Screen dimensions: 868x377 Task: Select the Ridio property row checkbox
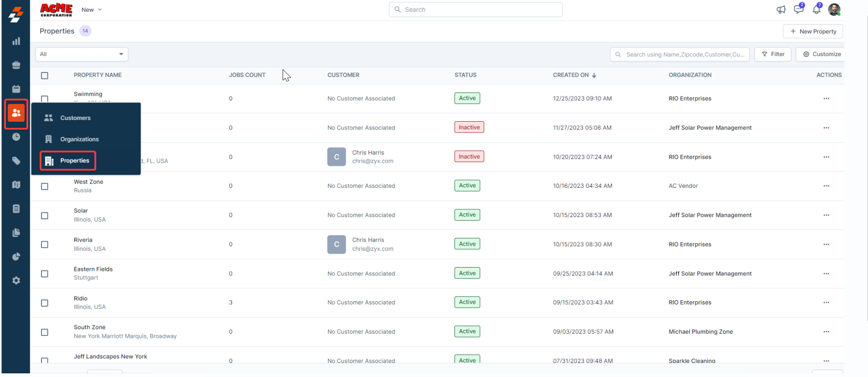coord(45,303)
